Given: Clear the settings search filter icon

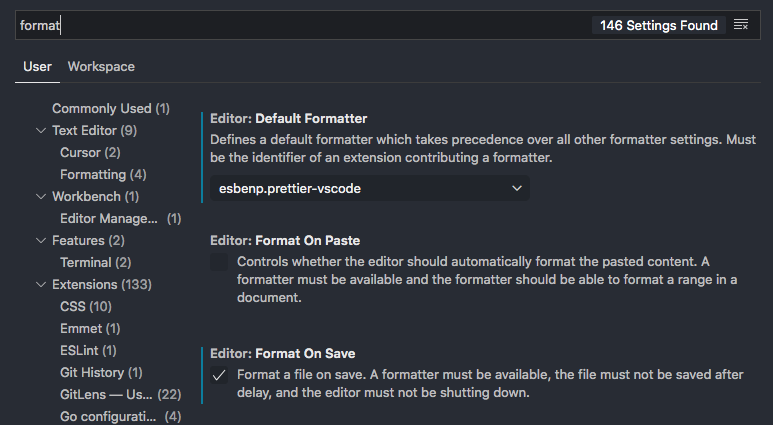Looking at the screenshot, I should coord(741,25).
